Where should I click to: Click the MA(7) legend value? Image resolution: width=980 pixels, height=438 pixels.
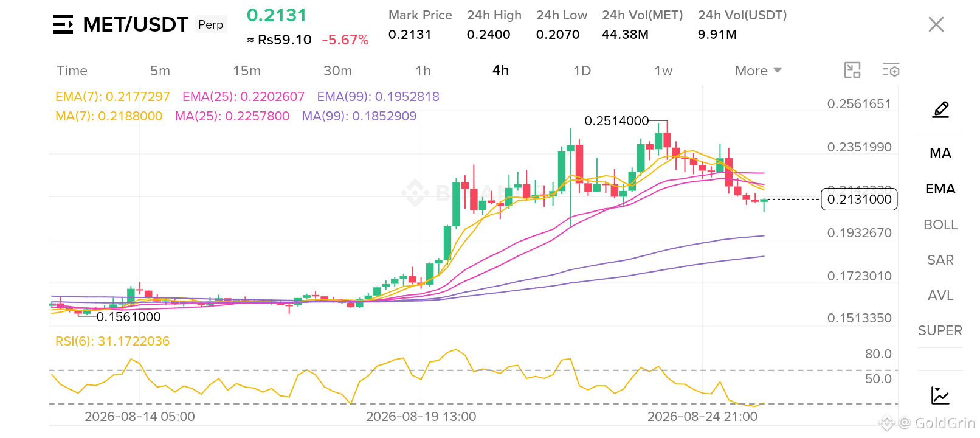pos(109,116)
